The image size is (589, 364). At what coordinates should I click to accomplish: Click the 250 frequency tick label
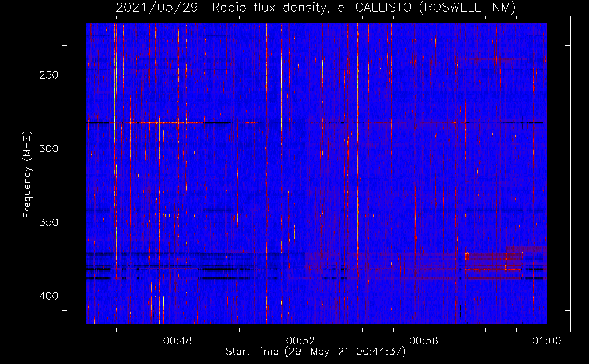(x=49, y=75)
